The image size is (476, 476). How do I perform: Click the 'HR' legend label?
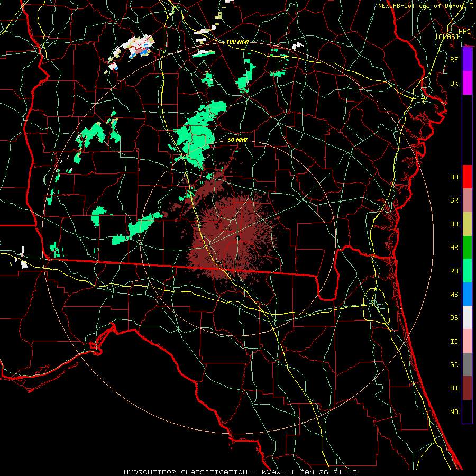click(454, 248)
